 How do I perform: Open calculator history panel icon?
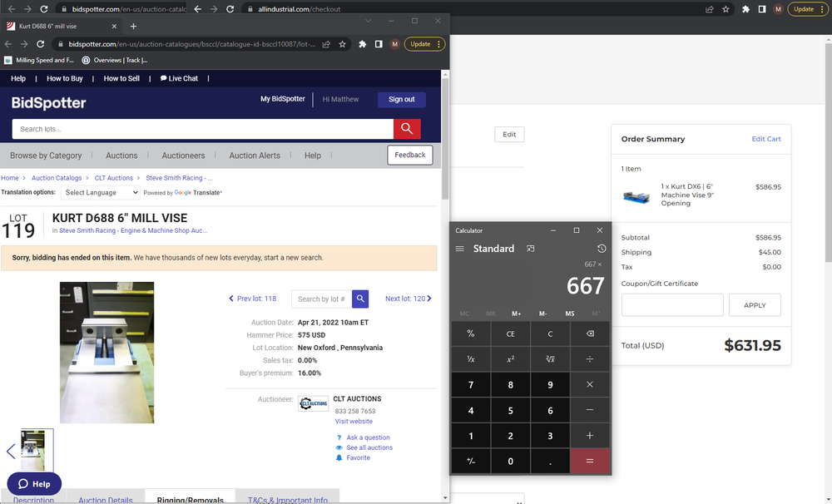click(x=602, y=249)
